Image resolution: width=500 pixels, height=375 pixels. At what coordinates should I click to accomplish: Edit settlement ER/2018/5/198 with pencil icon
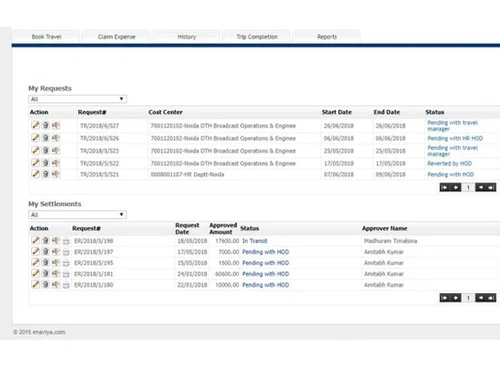point(35,240)
